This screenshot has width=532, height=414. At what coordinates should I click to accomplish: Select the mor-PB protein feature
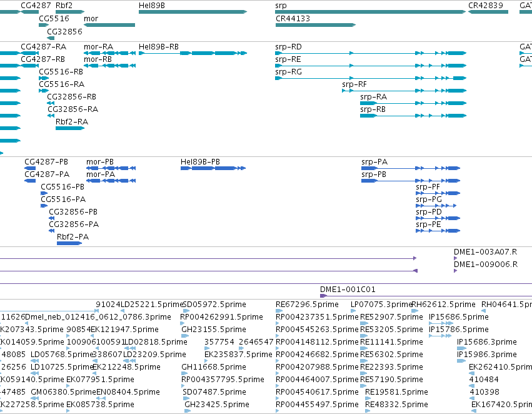[111, 168]
